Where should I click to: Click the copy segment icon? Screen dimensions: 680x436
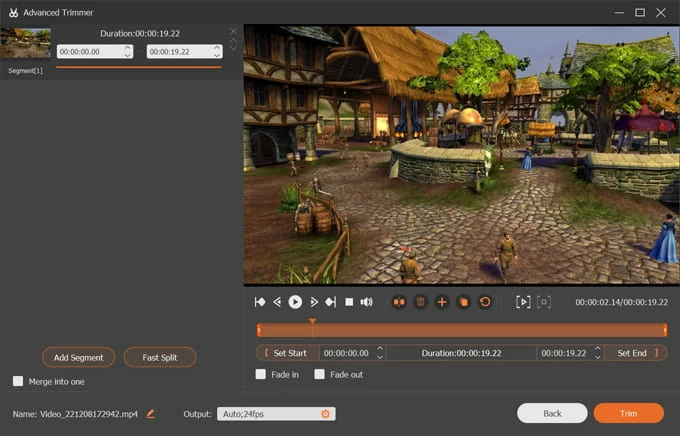(463, 301)
